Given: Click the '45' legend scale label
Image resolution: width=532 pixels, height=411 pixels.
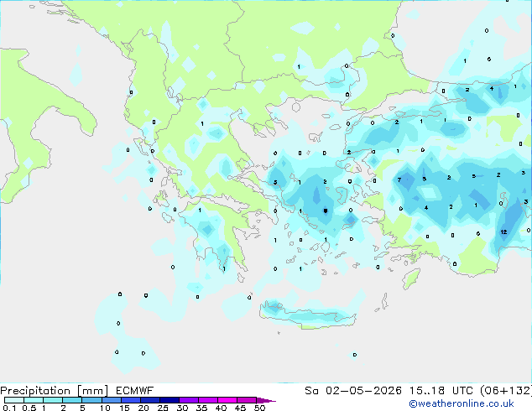Looking at the screenshot, I should (x=240, y=408).
